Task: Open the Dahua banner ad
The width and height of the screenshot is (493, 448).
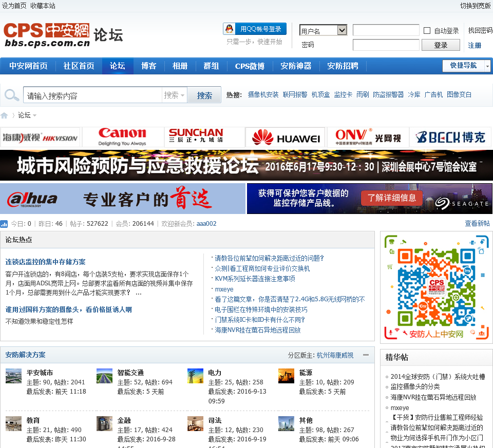Action: (123, 199)
